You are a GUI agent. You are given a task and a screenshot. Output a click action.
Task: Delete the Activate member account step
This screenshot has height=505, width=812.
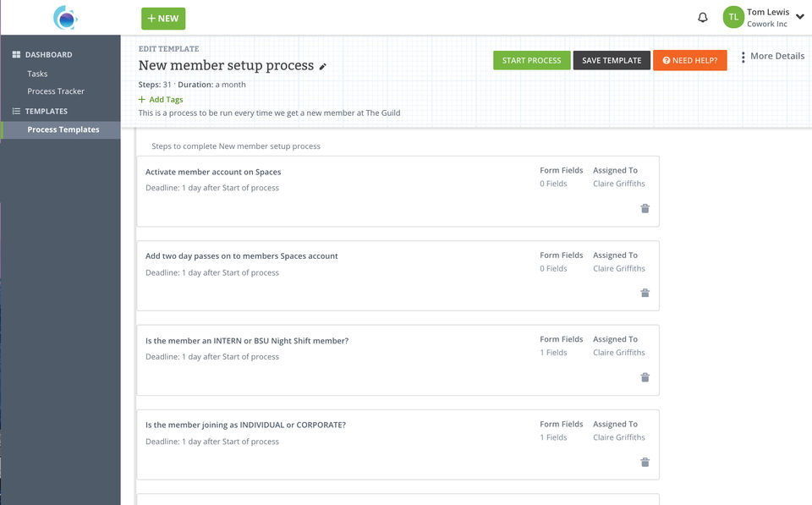point(645,208)
